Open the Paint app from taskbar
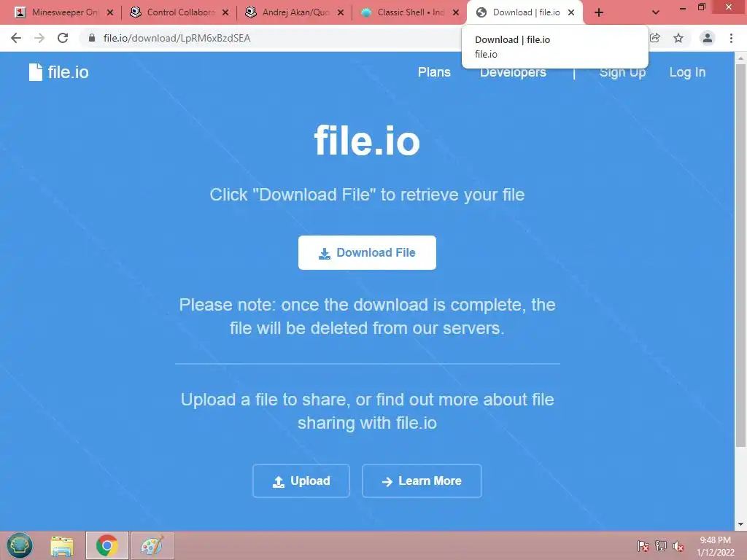747x560 pixels. click(x=152, y=545)
